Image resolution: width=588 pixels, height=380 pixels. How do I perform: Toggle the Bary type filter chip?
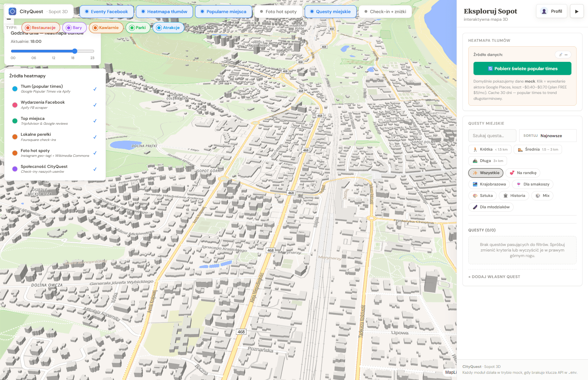click(75, 27)
